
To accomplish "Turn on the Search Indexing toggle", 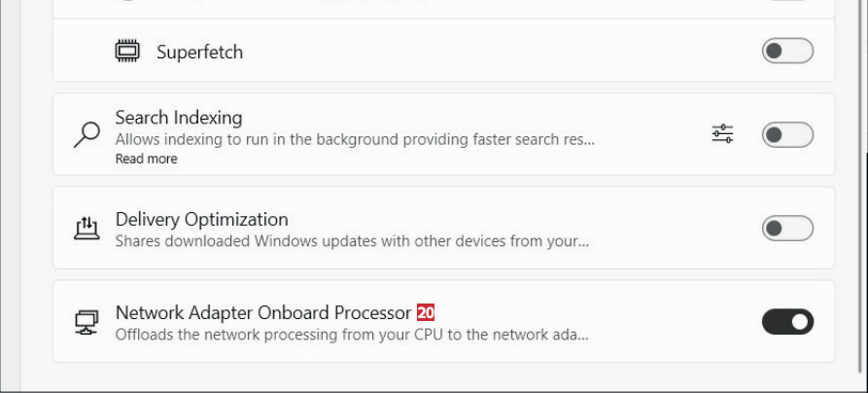I will tap(786, 134).
